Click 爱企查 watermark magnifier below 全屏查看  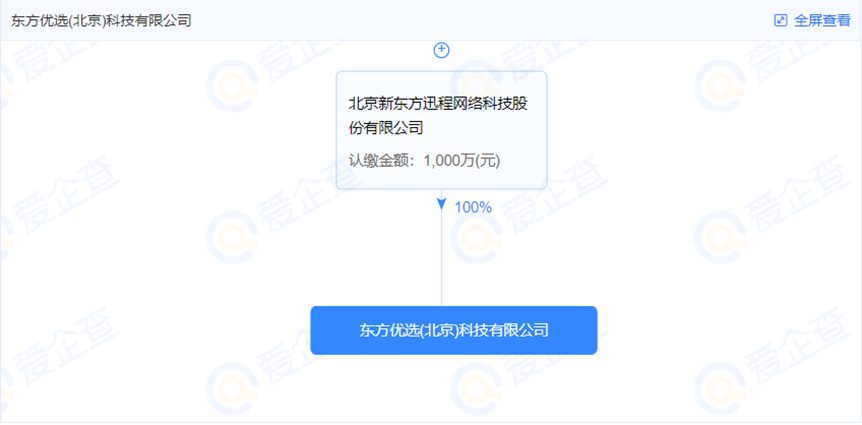(719, 87)
